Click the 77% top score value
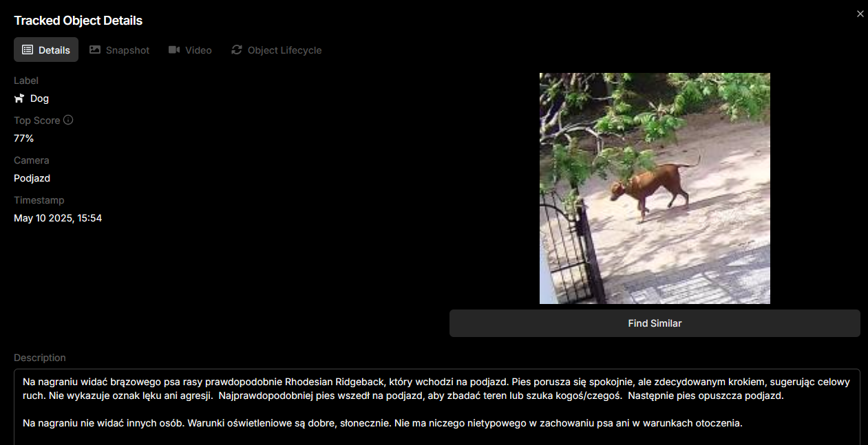The image size is (868, 445). [23, 138]
